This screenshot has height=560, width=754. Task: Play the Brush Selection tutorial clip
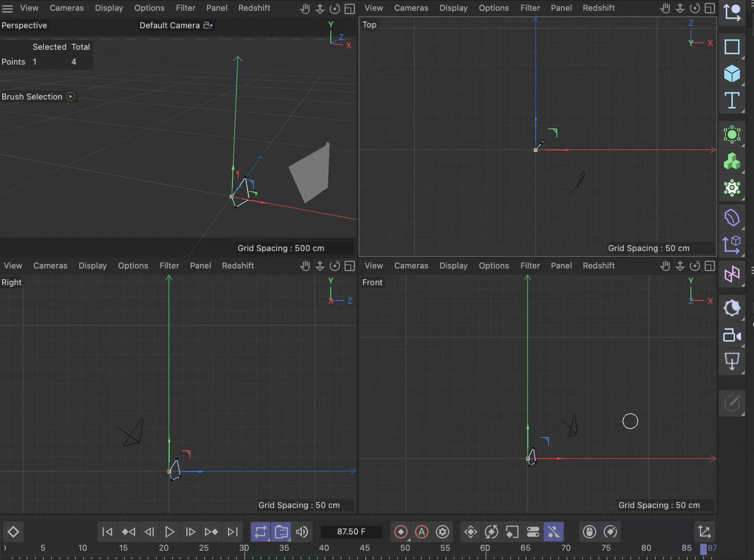tap(70, 97)
